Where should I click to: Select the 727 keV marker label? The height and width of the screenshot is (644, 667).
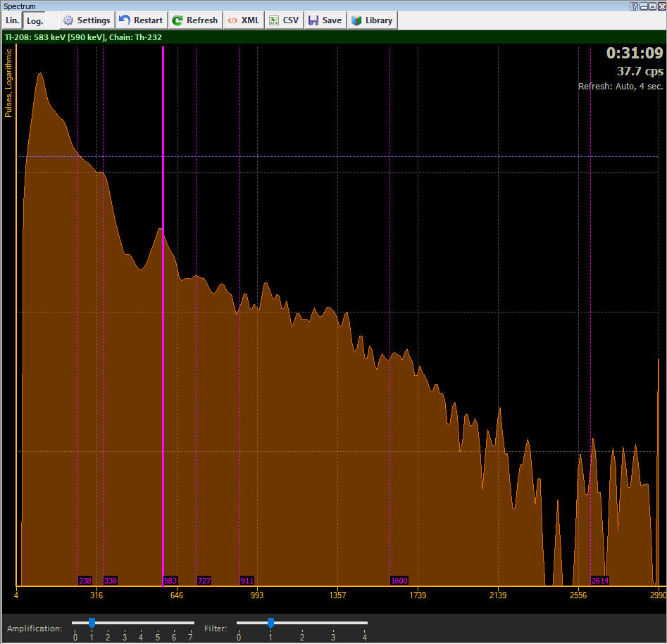pos(204,581)
